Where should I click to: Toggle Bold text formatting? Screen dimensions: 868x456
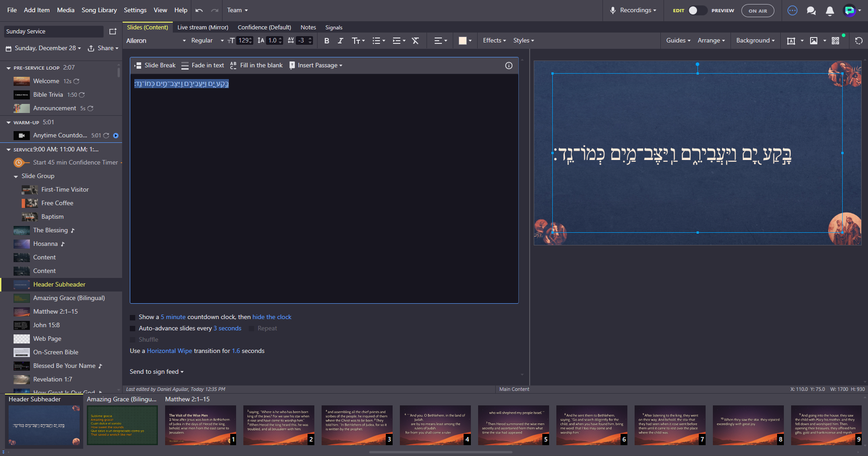pyautogui.click(x=327, y=41)
